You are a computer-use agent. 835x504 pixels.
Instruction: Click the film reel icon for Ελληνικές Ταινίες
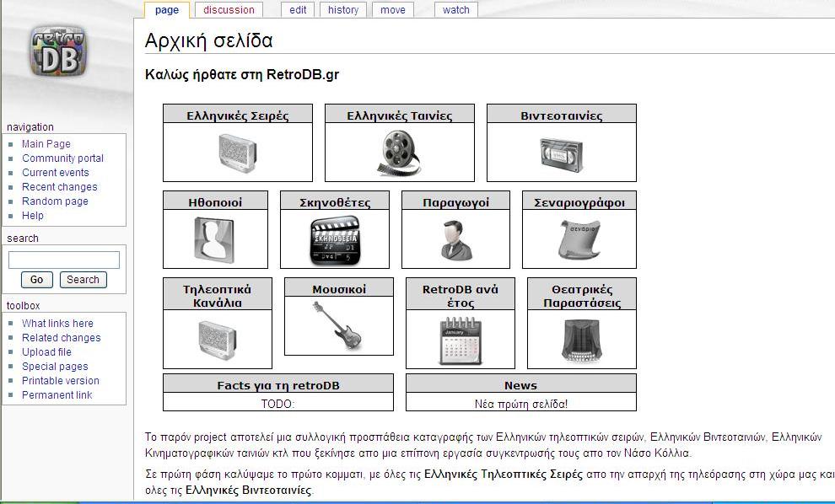tap(399, 153)
